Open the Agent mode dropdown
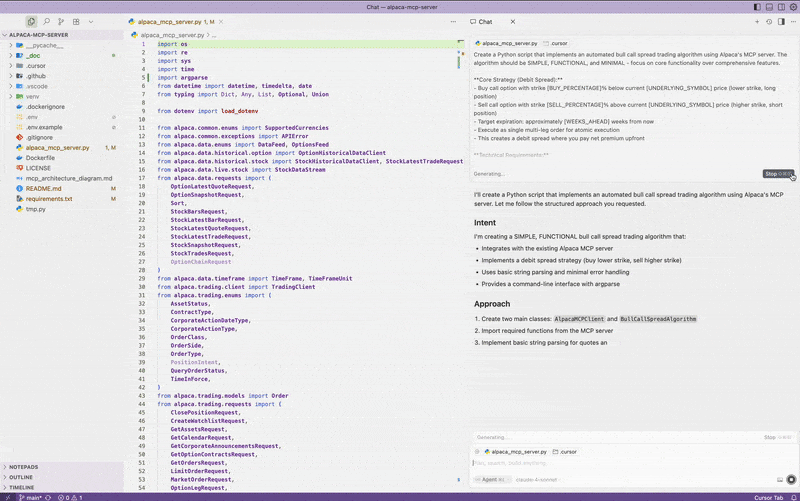 click(491, 480)
